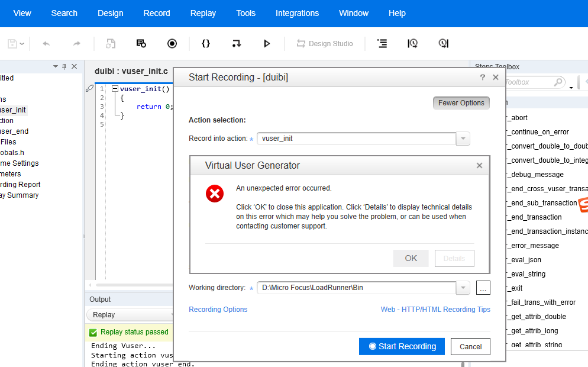Close the Start Recording dialog
This screenshot has height=367, width=588.
[496, 78]
